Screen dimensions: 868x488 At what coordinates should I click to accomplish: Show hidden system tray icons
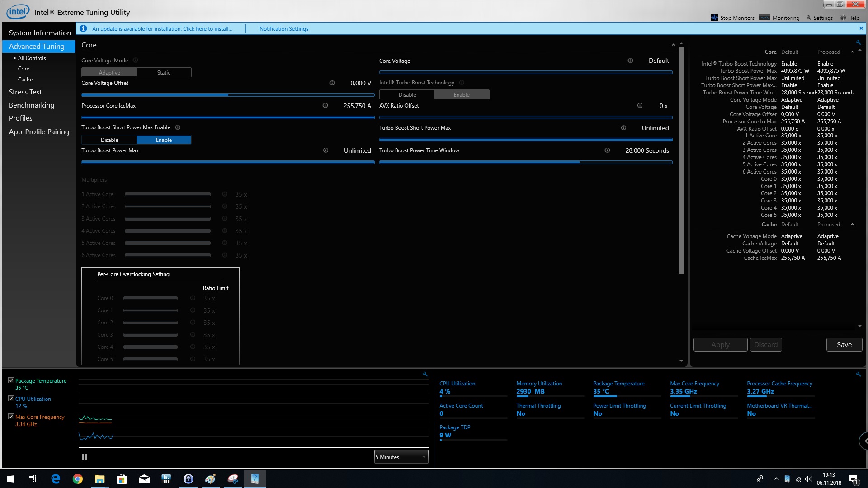[x=776, y=479]
